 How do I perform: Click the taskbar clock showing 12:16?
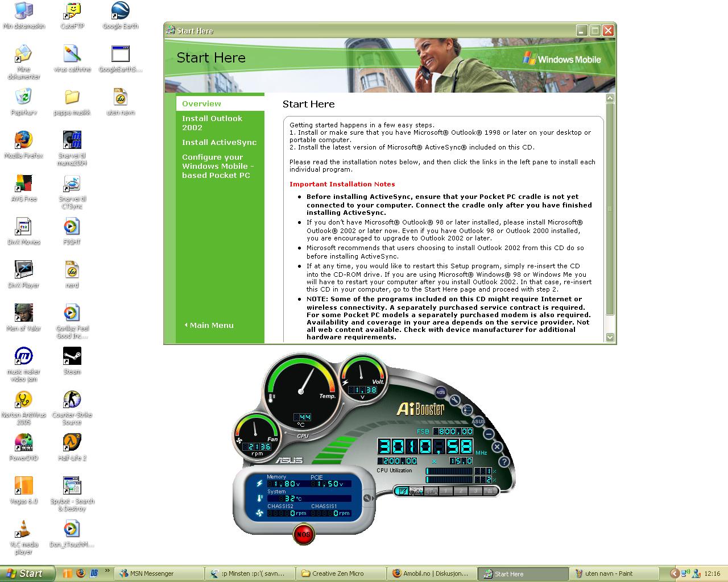pos(712,573)
